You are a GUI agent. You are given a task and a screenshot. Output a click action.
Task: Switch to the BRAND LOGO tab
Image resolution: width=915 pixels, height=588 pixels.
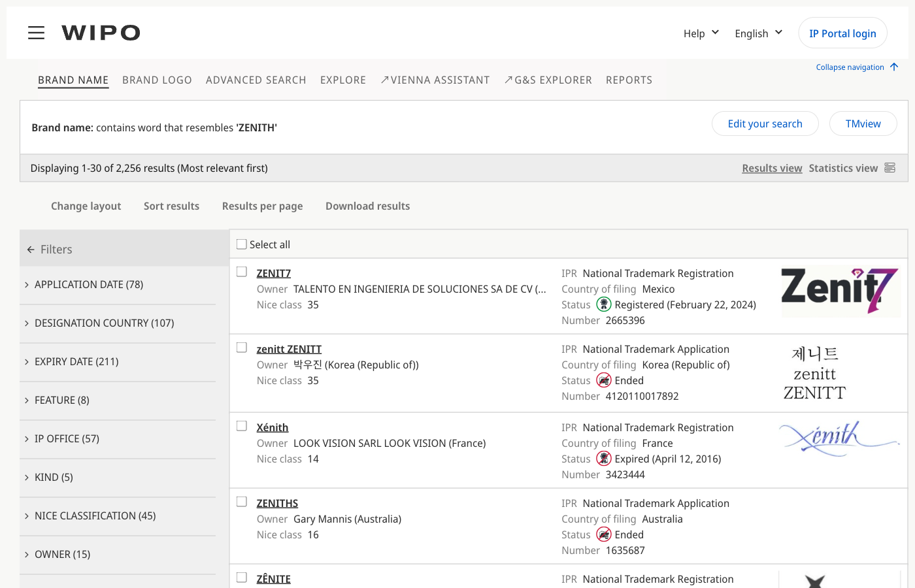coord(157,80)
